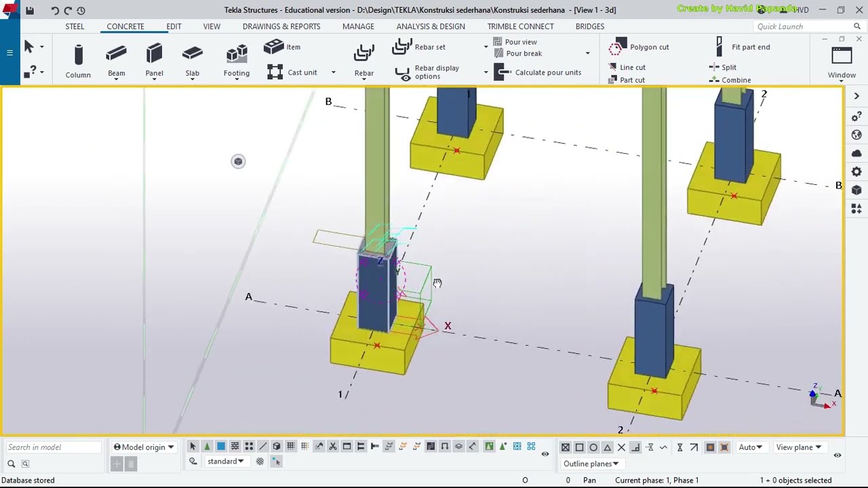Click the view cube icon in model
This screenshot has width=868, height=488.
[x=238, y=161]
